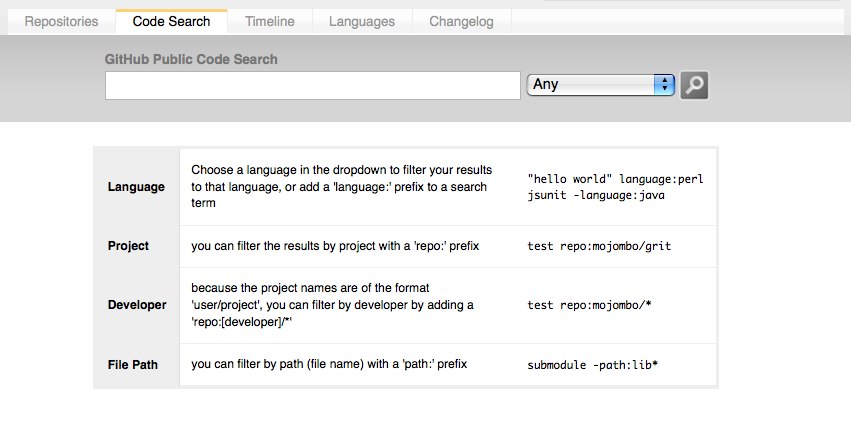This screenshot has height=441, width=851.
Task: Click the '"hello world" language:perl' example
Action: coord(615,179)
